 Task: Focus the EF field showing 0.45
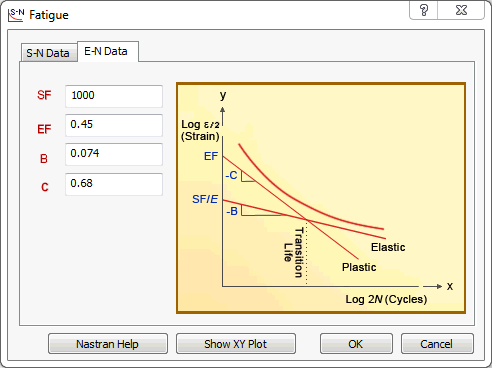[x=114, y=125]
